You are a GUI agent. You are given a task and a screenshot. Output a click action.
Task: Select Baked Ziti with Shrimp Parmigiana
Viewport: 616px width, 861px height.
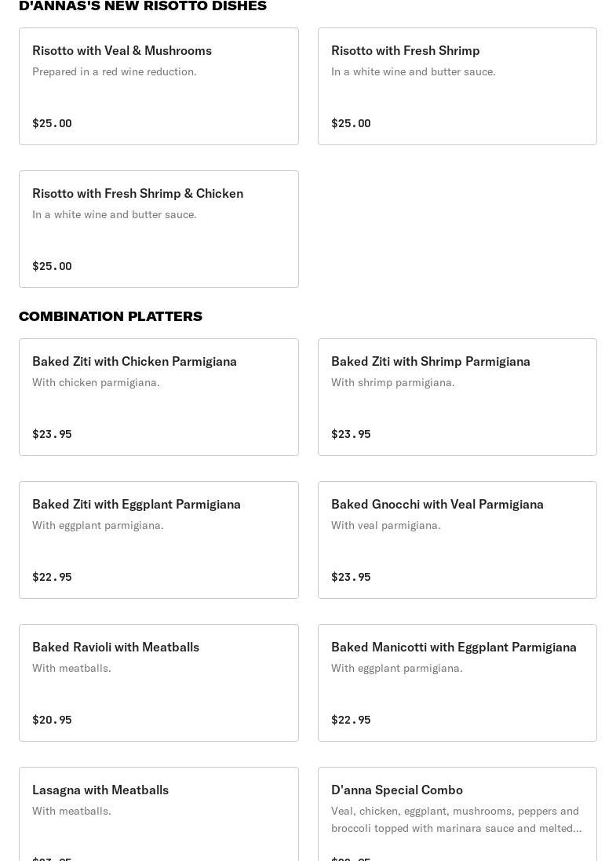[457, 397]
